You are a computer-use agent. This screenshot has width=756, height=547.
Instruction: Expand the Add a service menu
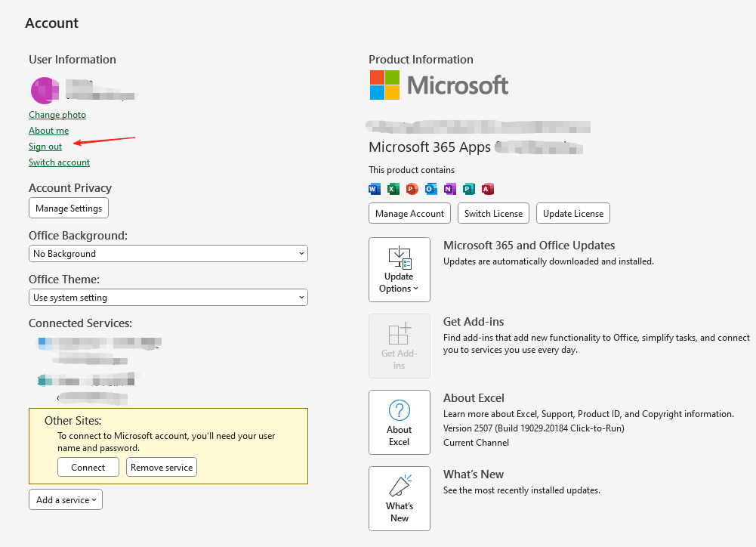tap(66, 499)
